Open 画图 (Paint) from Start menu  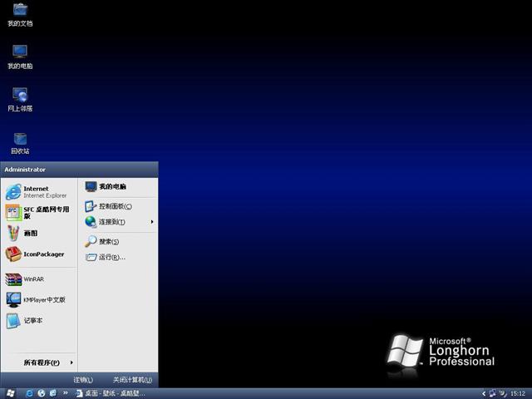[x=29, y=234]
